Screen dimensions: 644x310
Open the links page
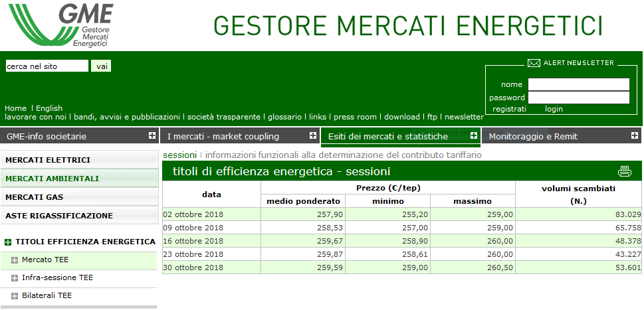[x=318, y=117]
